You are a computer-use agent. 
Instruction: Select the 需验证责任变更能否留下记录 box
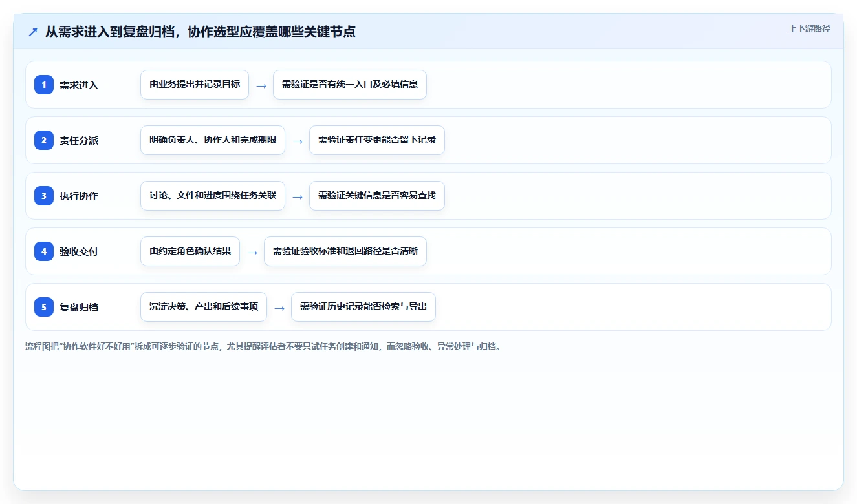[x=377, y=140]
